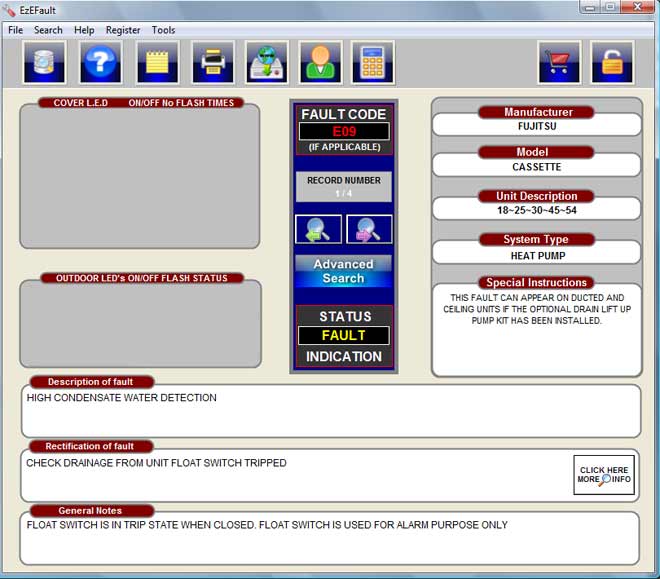660x579 pixels.
Task: Click the E09 fault code field
Action: [x=344, y=131]
